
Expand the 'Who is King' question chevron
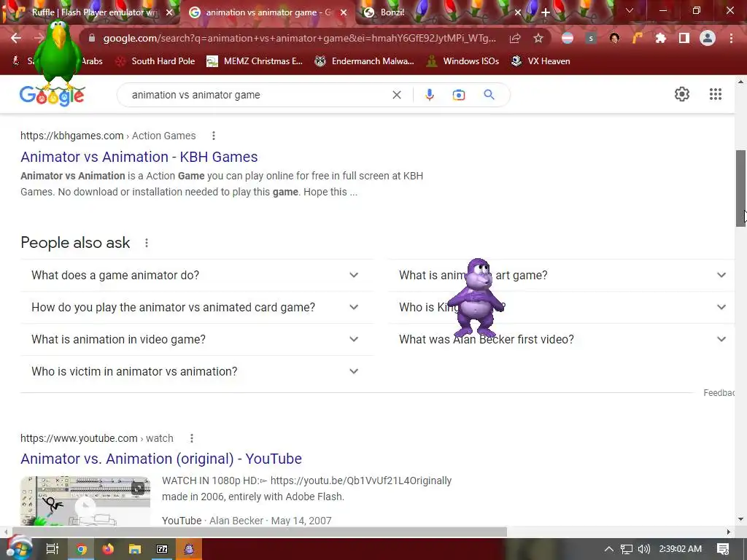coord(721,307)
